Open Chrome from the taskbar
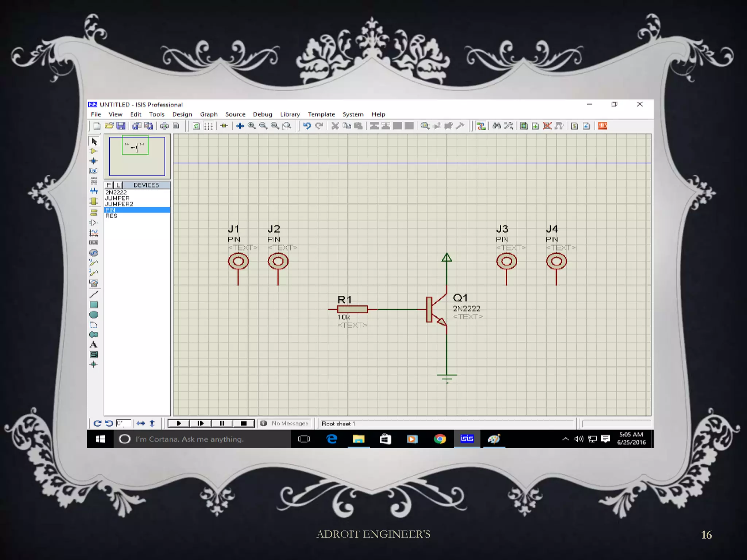This screenshot has width=747, height=560. (x=440, y=439)
